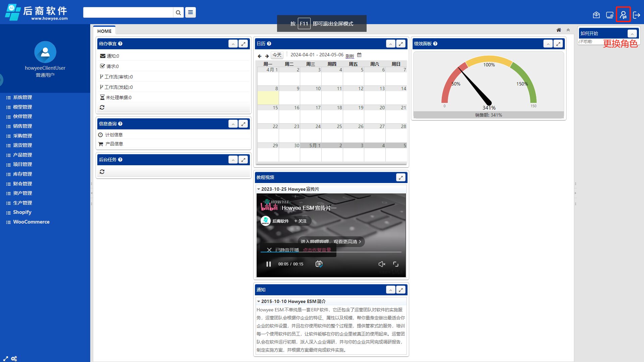Toggle video fullscreen mode
The image size is (644, 362).
coord(396,264)
